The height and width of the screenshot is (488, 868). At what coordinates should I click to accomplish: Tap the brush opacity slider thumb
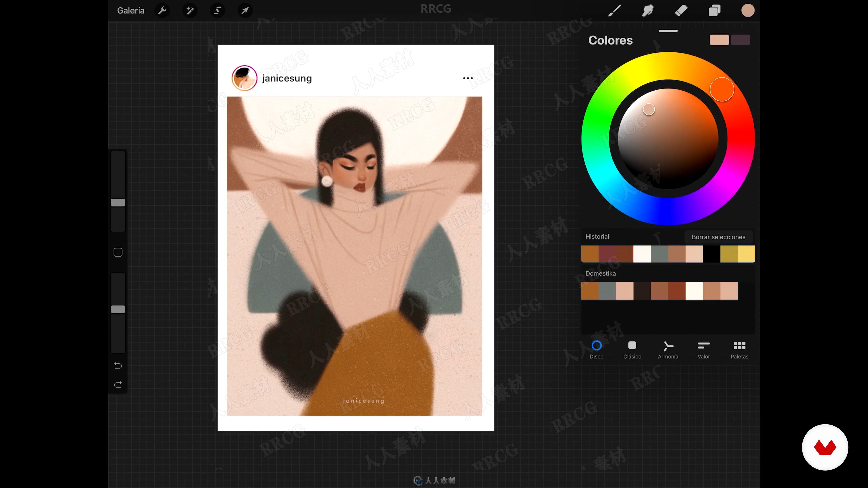pyautogui.click(x=118, y=309)
